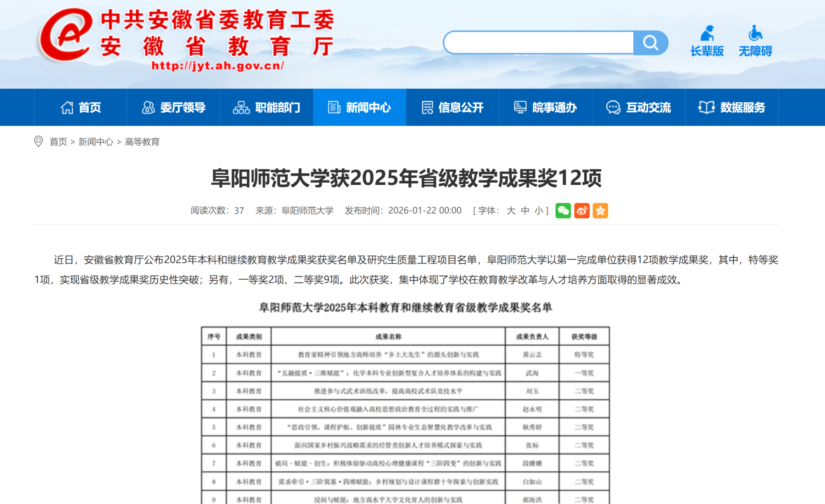
Task: Focus the site search input field
Action: (x=539, y=43)
